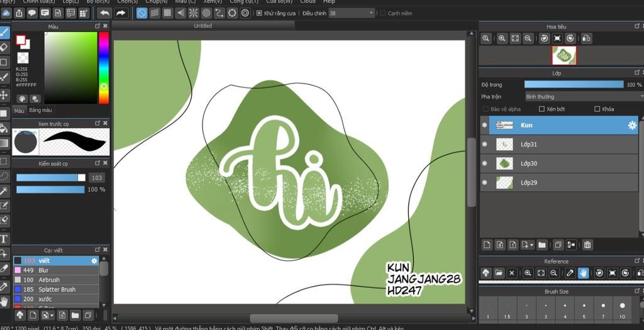
Task: Click the Navigator thumbnail preview
Action: coord(564,55)
